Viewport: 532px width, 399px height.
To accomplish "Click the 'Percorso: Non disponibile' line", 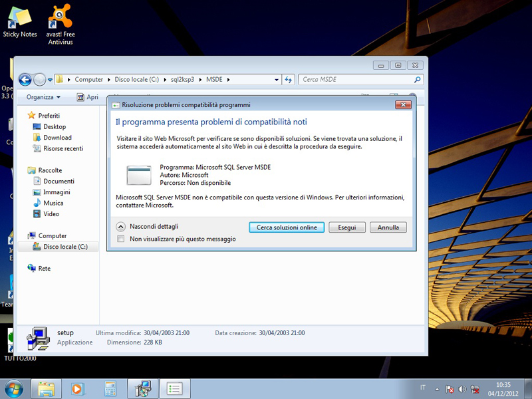I will click(x=196, y=183).
